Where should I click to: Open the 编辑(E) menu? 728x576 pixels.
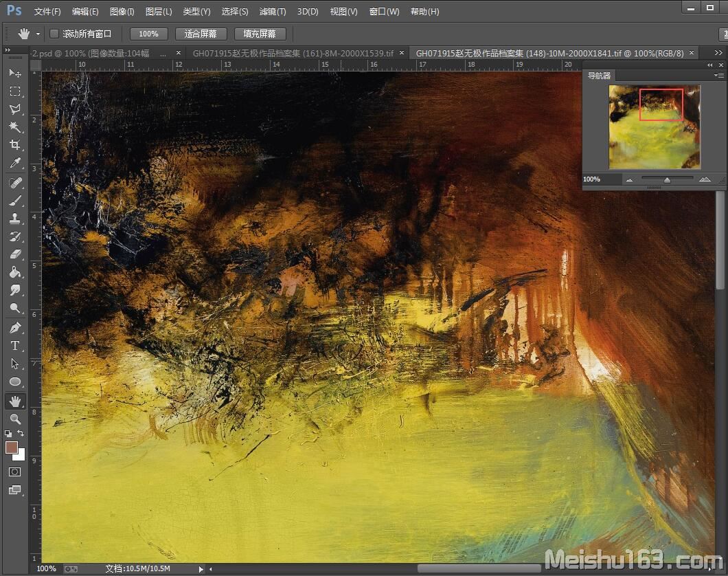85,12
